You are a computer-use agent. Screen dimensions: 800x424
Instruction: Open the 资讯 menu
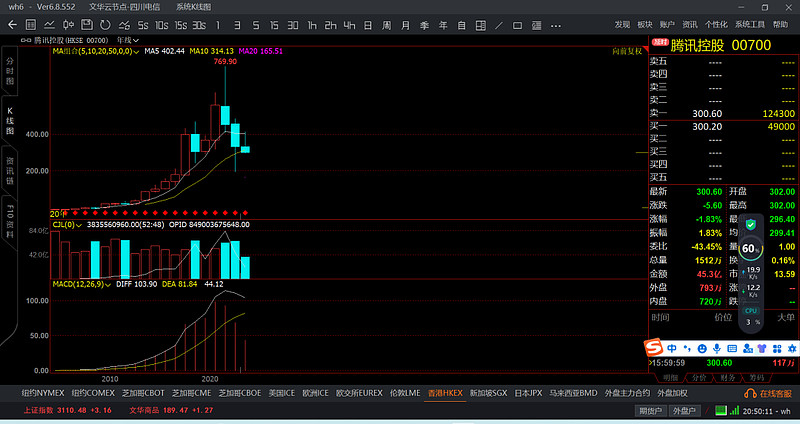tap(689, 24)
